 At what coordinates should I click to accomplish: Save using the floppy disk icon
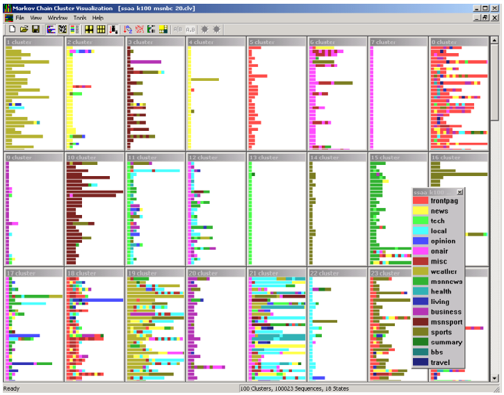coord(35,29)
